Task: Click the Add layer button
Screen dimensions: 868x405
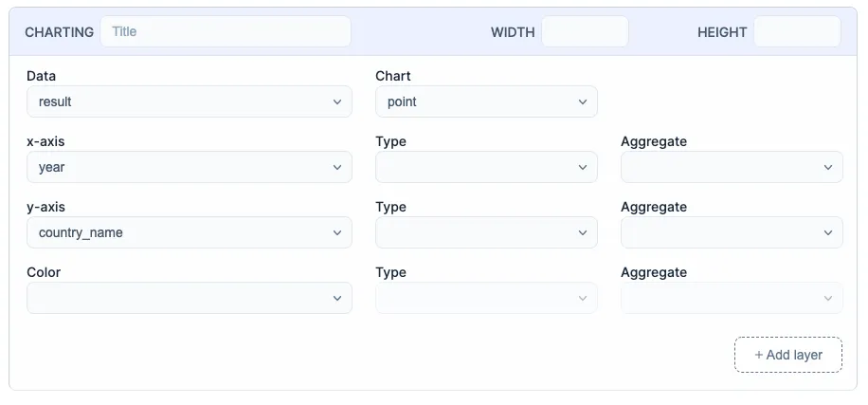Action: coord(788,355)
